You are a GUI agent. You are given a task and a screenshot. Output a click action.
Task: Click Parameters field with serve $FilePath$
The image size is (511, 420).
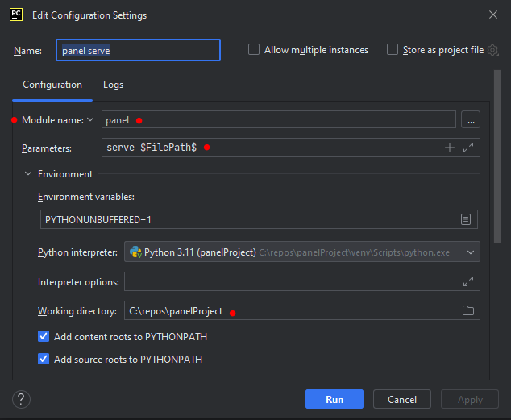click(291, 148)
